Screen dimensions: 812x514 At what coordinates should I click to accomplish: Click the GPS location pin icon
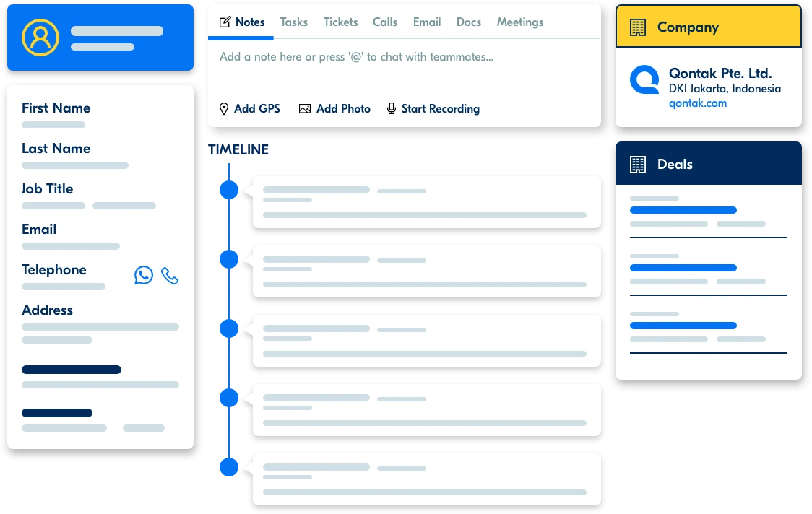224,109
